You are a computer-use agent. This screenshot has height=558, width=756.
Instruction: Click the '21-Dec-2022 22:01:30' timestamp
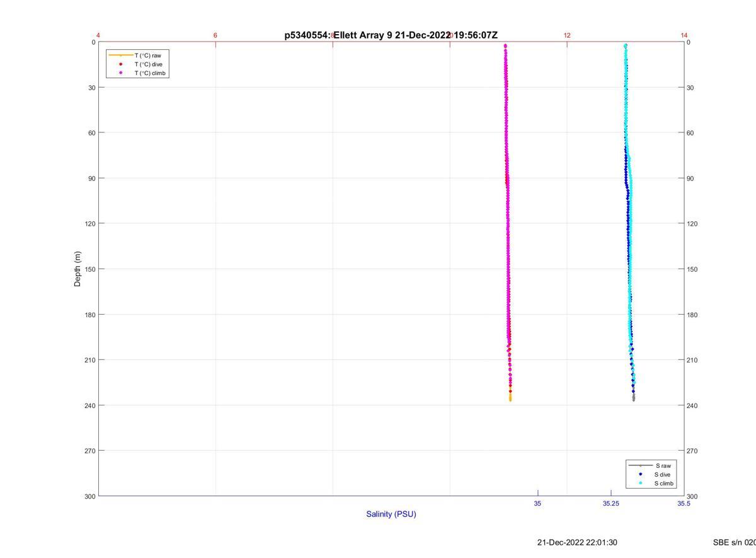click(x=577, y=542)
